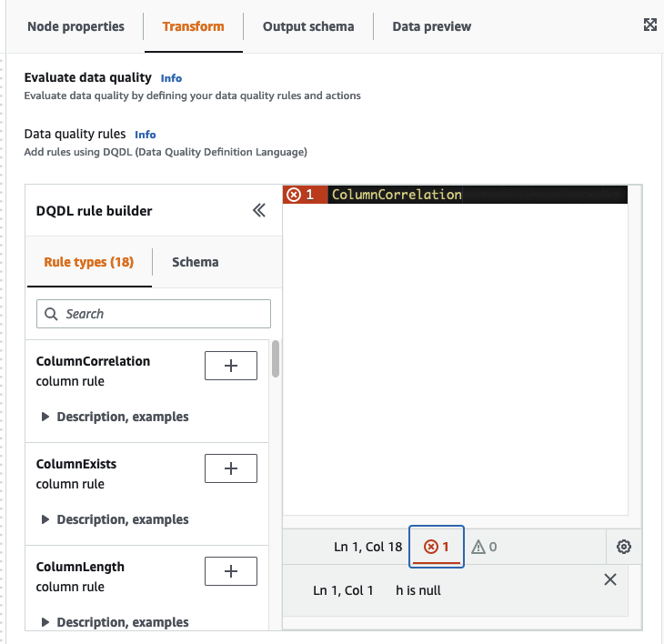
Task: Go to the Node properties tab
Action: [x=75, y=26]
